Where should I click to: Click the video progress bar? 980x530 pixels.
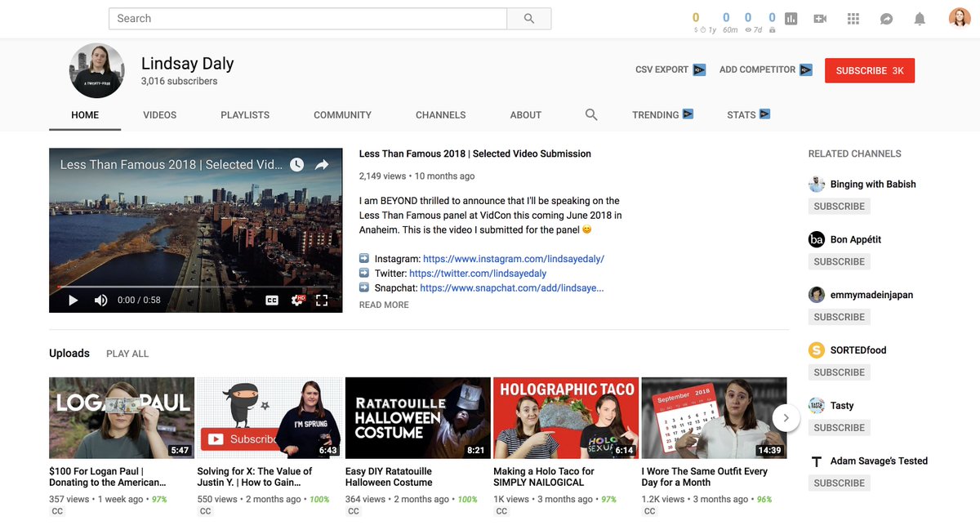196,287
